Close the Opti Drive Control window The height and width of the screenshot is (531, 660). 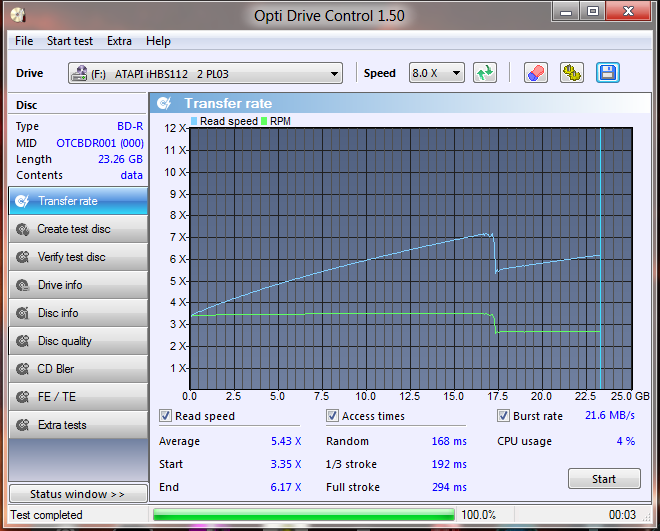point(628,12)
